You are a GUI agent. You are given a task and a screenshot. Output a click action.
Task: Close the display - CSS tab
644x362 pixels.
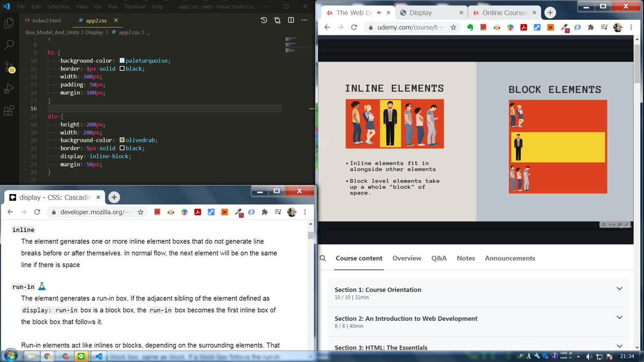click(x=99, y=197)
